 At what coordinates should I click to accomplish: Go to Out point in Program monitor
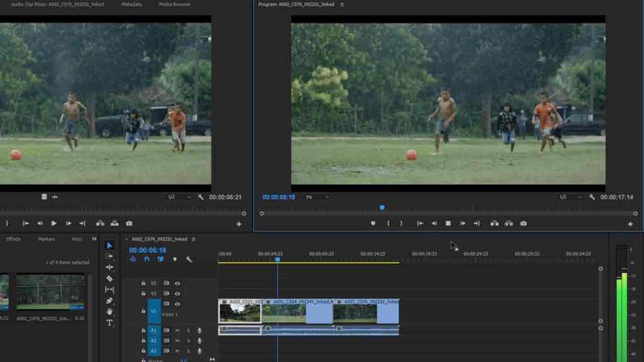pos(477,224)
